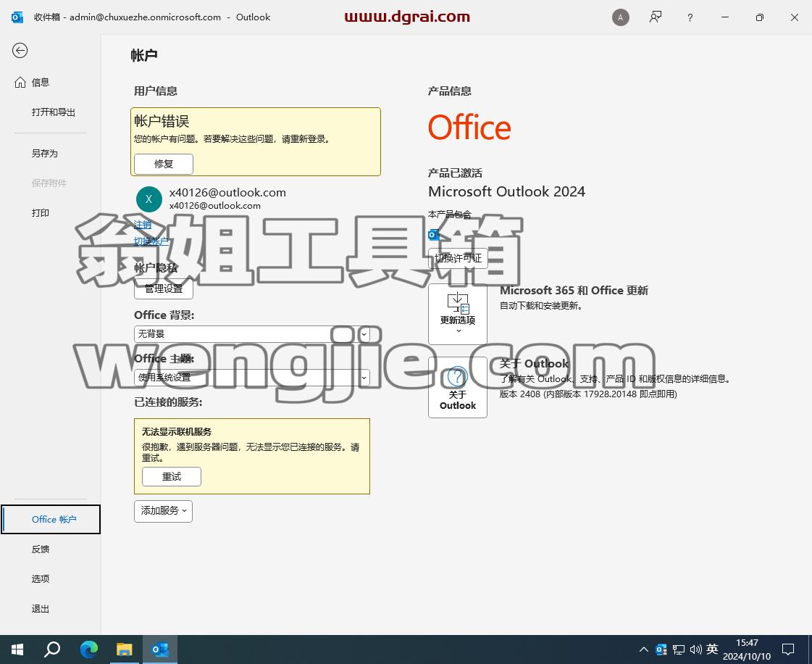
Task: Open the 添加服务 dropdown button
Action: coord(163,511)
